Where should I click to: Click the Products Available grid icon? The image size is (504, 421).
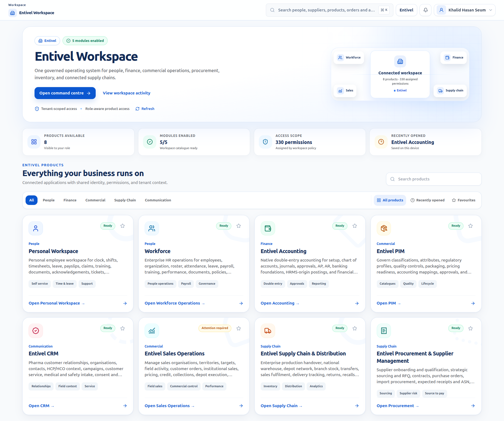point(34,142)
